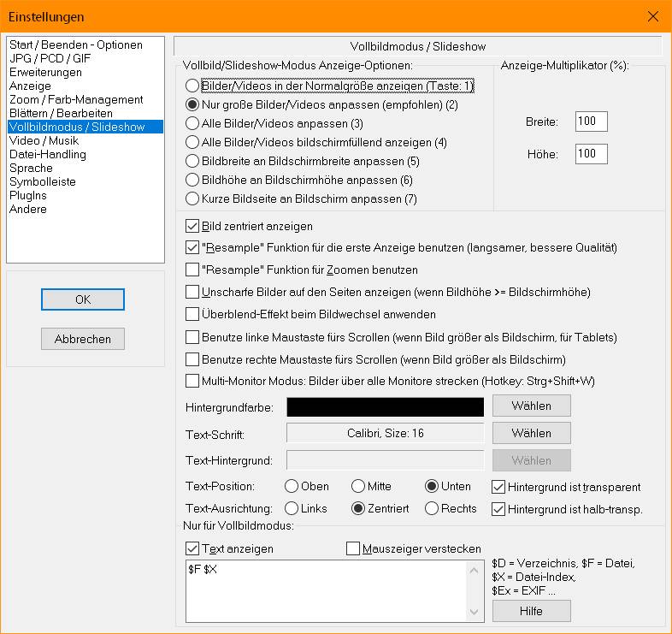Close the Einstellungen dialog with X

tap(653, 16)
